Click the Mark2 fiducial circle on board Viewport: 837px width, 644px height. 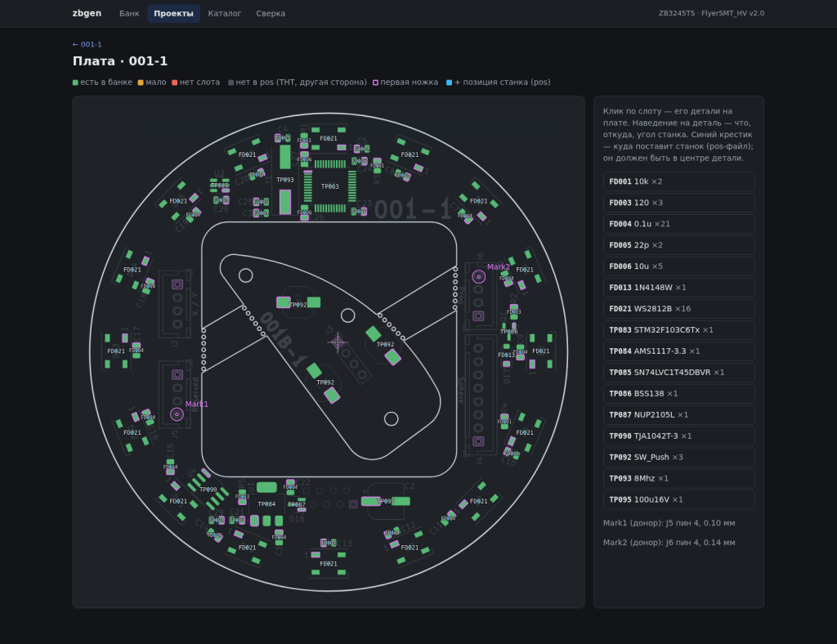click(x=479, y=276)
